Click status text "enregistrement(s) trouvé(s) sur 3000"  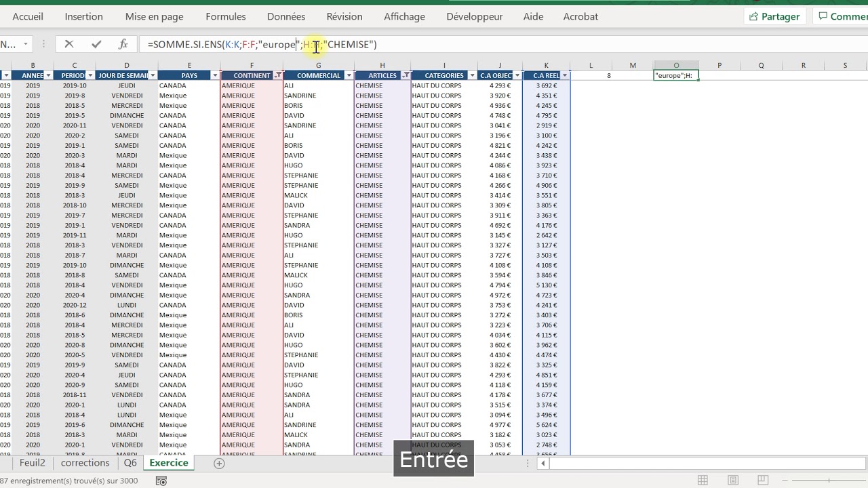[x=73, y=481]
